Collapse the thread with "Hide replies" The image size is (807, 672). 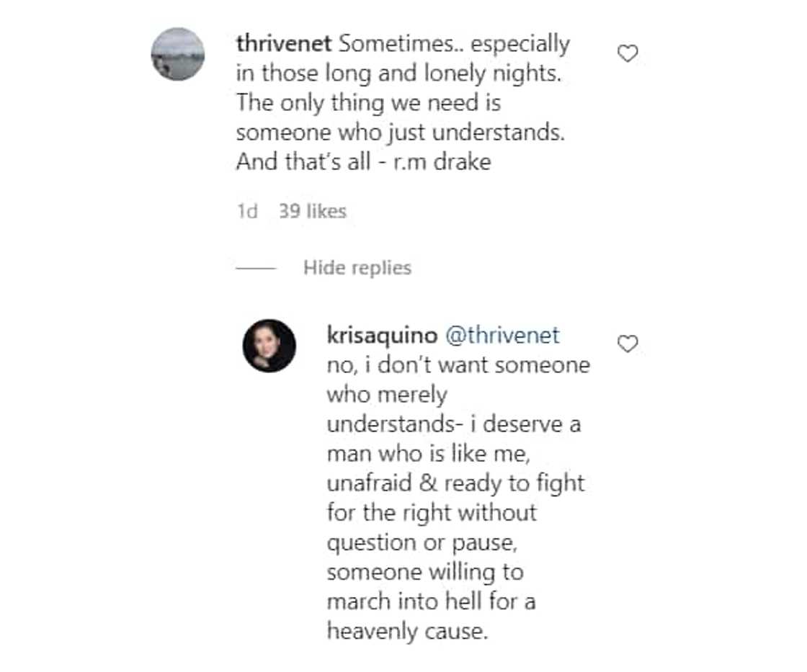357,268
